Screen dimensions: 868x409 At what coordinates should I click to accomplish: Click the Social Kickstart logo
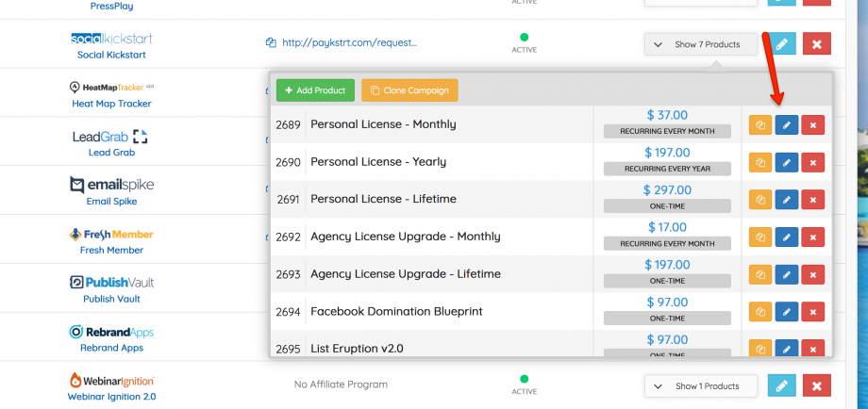112,39
